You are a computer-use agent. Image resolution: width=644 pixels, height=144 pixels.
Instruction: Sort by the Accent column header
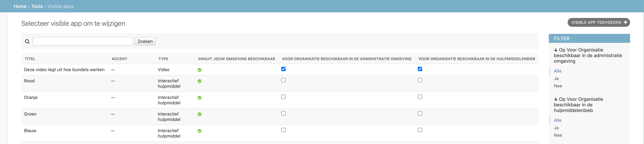[x=119, y=59]
